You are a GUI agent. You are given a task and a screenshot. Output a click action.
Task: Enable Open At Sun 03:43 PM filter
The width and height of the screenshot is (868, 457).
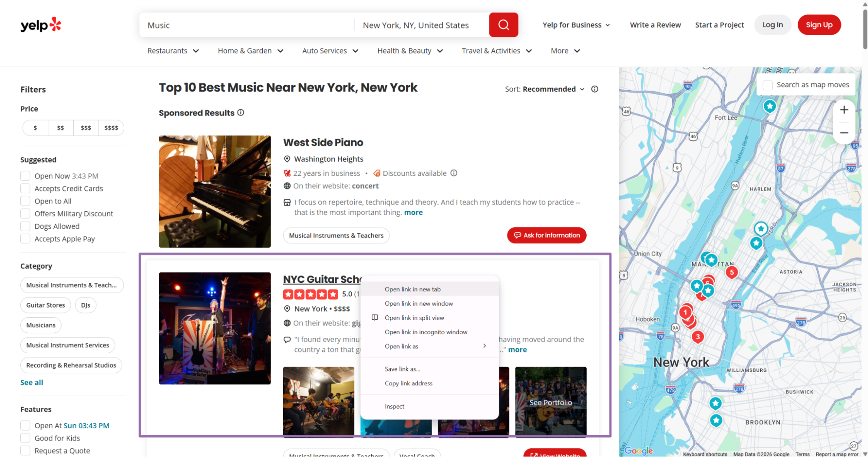25,426
